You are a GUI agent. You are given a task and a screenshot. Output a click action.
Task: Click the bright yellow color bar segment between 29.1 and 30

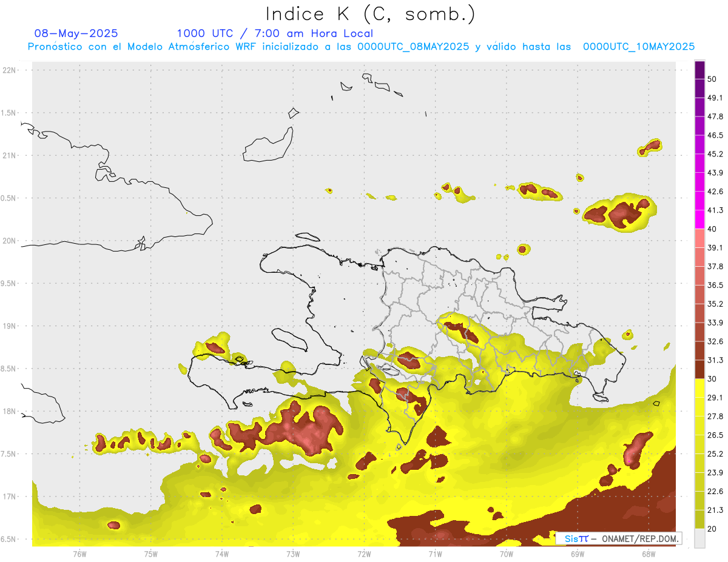(x=699, y=388)
